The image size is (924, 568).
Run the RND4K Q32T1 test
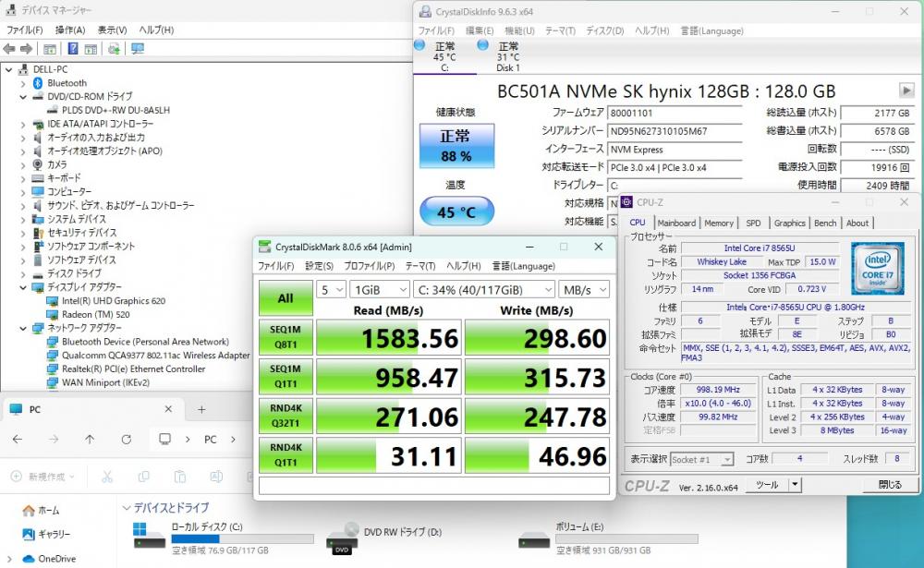pos(286,416)
